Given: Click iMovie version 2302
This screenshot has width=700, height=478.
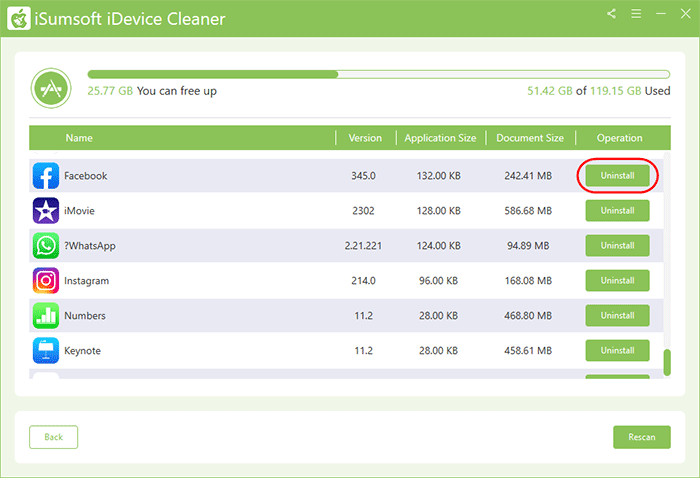Looking at the screenshot, I should pos(363,211).
